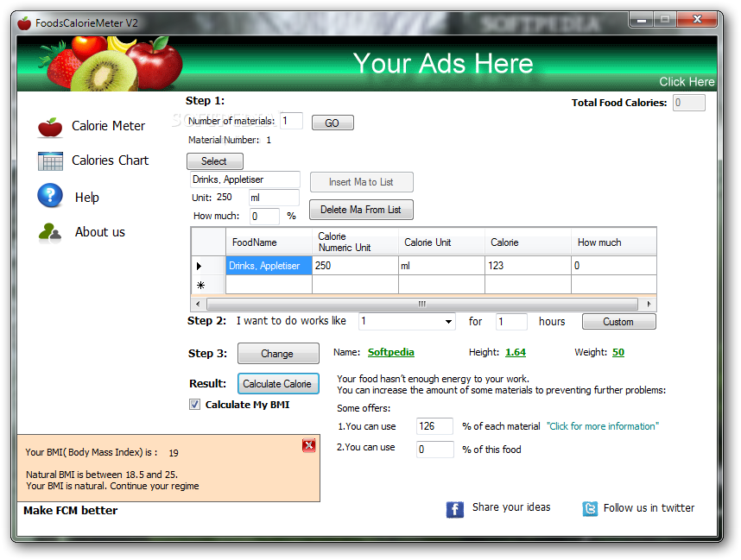Viewport: 741px width, 560px height.
Task: Focus the hours input field
Action: click(x=511, y=322)
